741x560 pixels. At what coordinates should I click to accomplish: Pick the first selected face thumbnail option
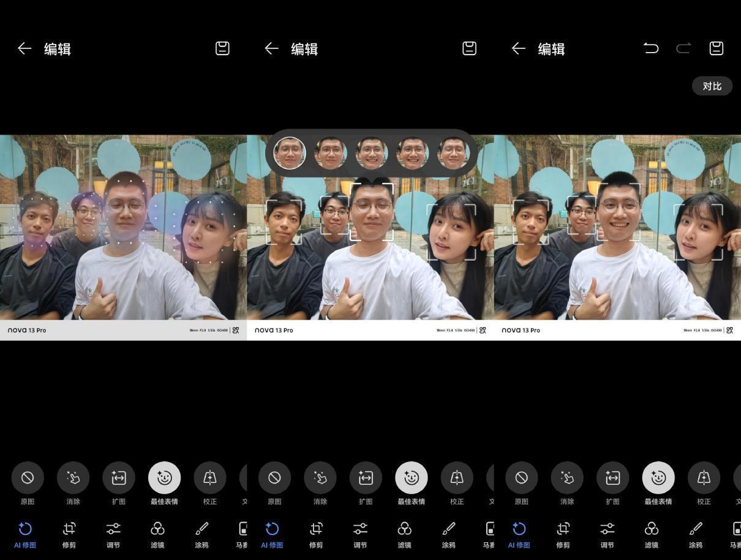(290, 153)
